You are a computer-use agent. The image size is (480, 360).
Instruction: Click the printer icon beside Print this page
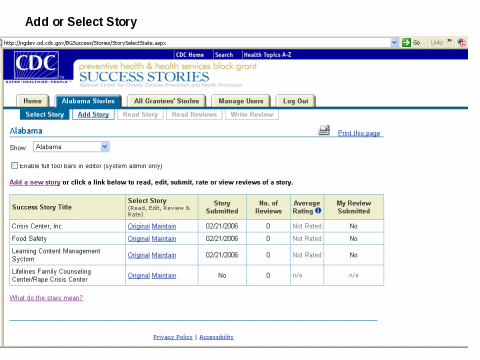pos(324,130)
